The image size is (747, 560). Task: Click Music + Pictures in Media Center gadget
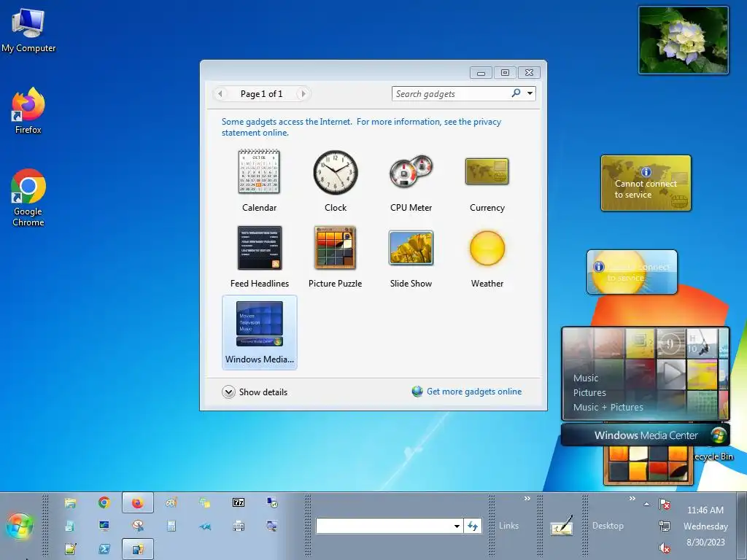[608, 407]
